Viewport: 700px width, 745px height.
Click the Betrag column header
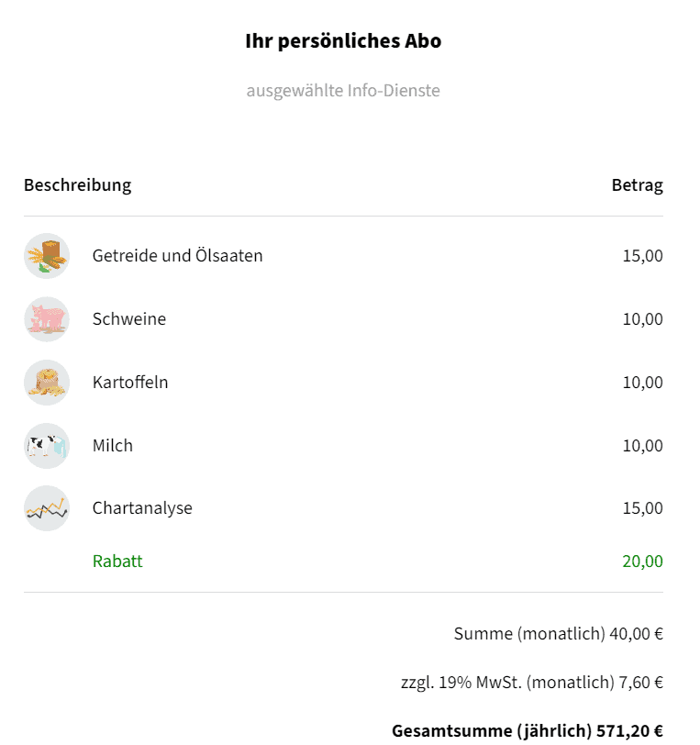637,185
